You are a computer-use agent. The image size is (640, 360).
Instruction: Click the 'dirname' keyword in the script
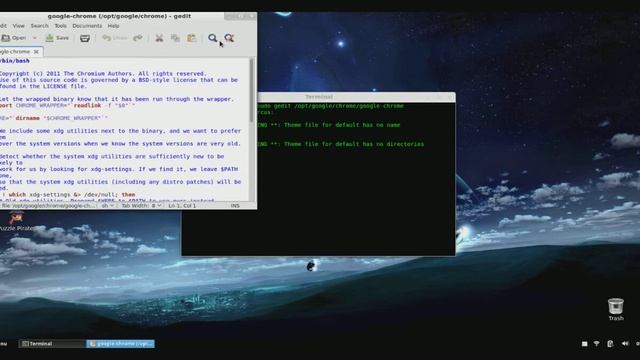point(28,118)
